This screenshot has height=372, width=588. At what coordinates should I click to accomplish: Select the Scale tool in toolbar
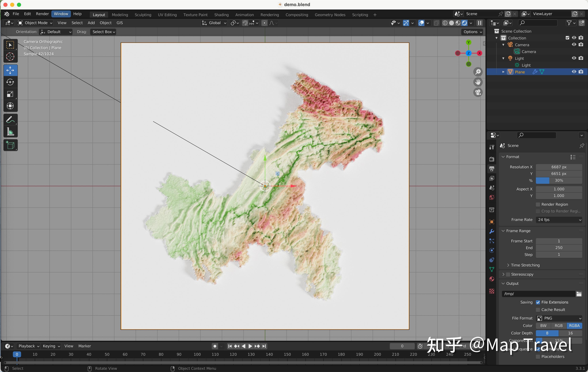pos(10,94)
